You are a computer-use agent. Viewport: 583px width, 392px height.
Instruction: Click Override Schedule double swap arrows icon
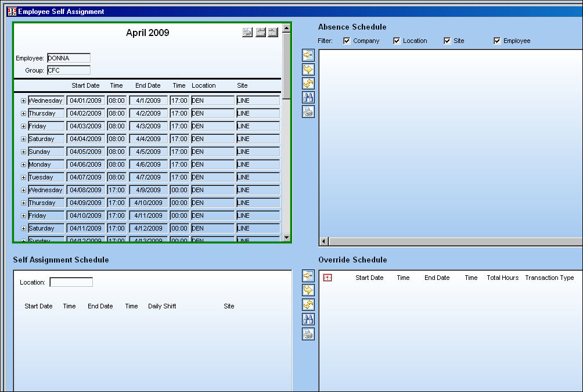308,305
